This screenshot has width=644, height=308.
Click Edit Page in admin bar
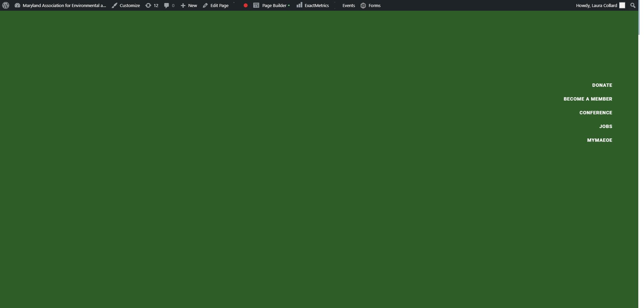click(216, 5)
